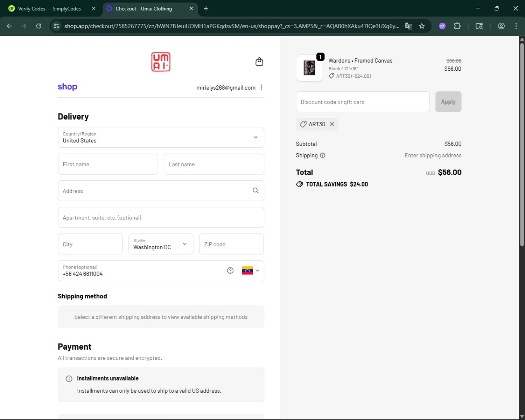Minimize the browser window

478,8
